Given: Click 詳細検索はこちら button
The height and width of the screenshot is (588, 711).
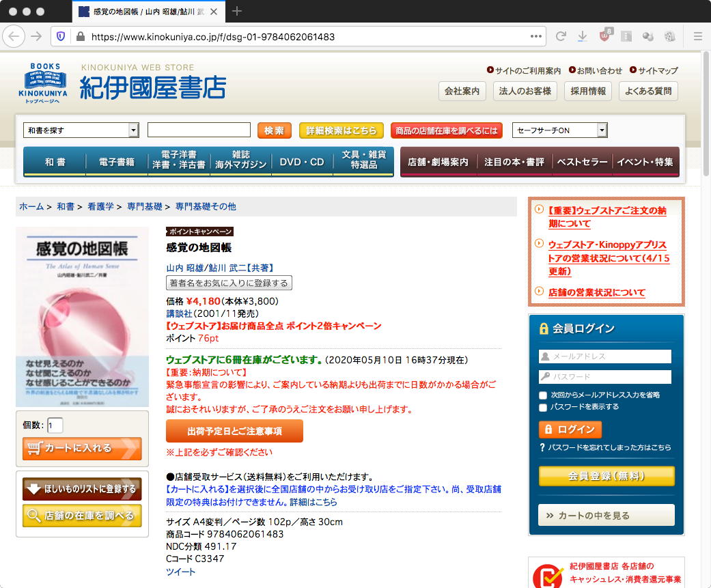Looking at the screenshot, I should pyautogui.click(x=341, y=130).
